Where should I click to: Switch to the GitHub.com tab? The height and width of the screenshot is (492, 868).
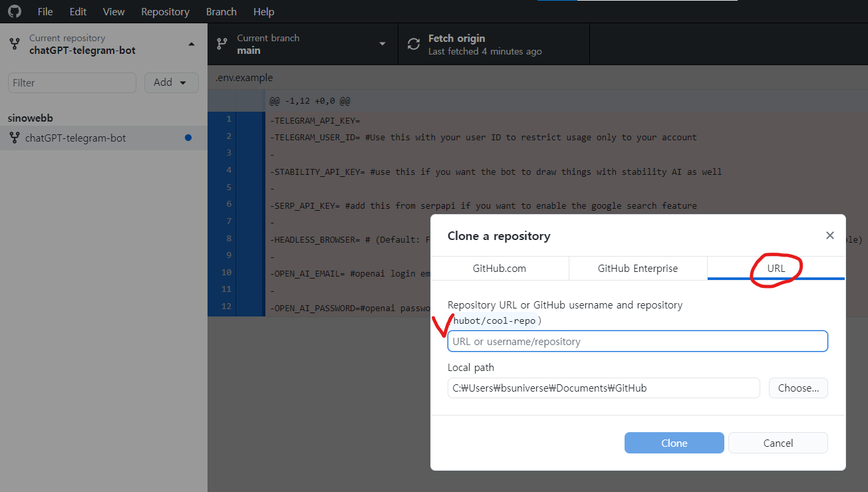(x=500, y=269)
